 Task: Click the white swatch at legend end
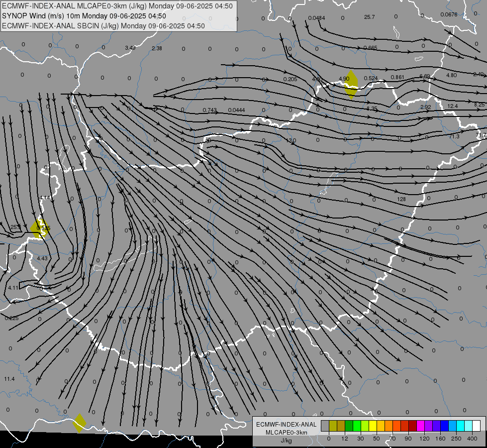tap(476, 426)
